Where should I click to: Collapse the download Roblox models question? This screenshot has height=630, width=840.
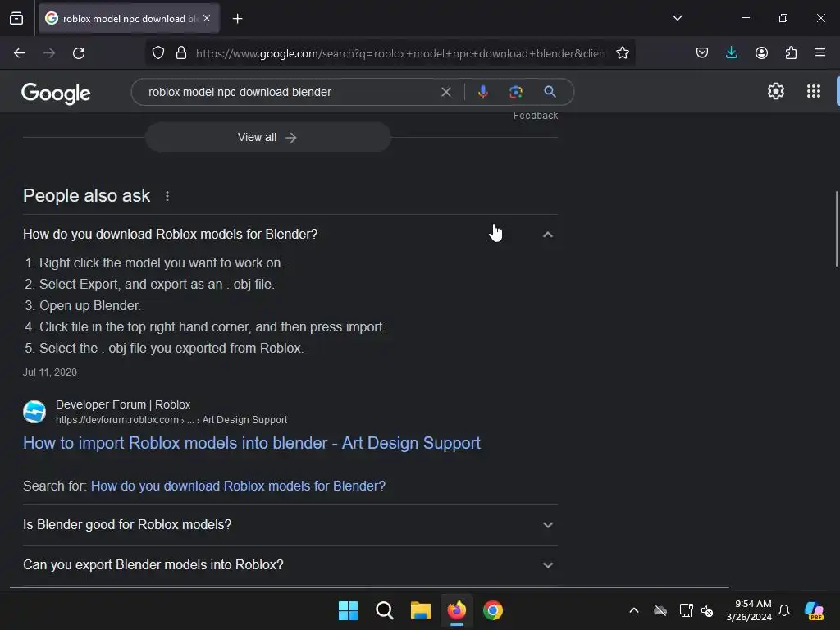[x=290, y=235]
